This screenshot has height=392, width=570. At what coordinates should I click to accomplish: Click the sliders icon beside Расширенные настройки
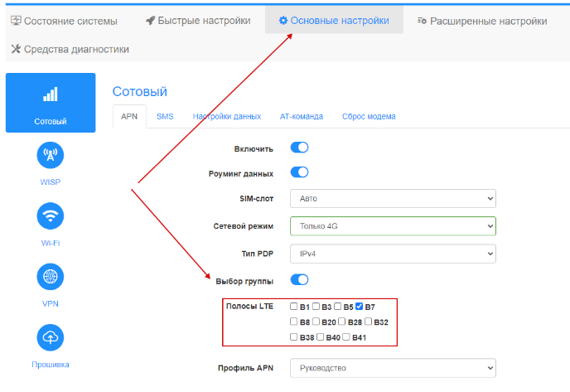(422, 21)
